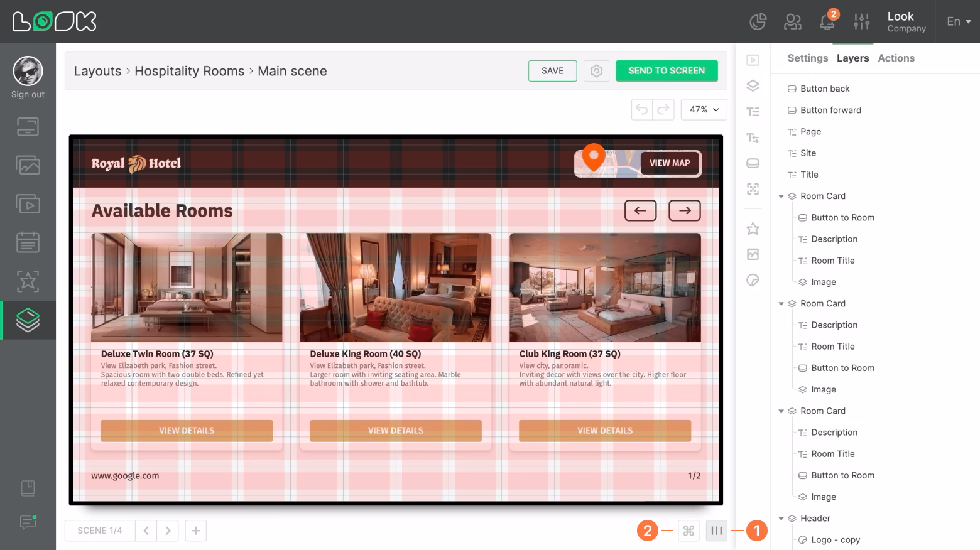Open the sliders settings icon in header
The height and width of the screenshot is (550, 980).
click(861, 22)
